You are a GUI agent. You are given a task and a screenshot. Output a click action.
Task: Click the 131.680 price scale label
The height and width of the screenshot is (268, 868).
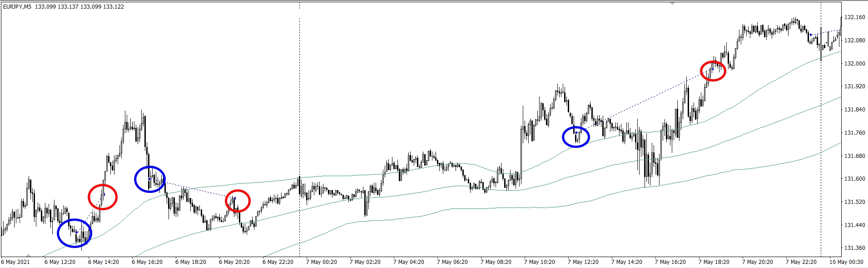pos(854,156)
